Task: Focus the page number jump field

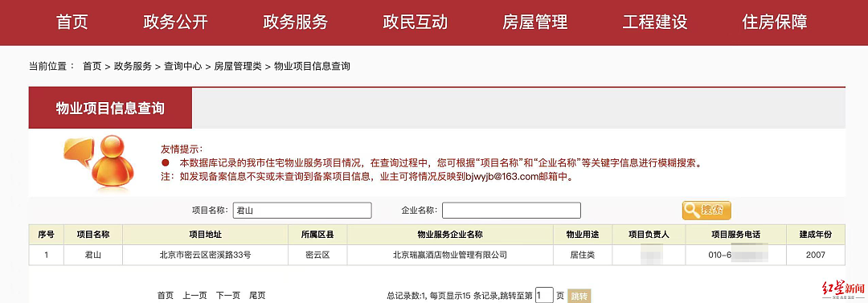Action: pos(544,295)
